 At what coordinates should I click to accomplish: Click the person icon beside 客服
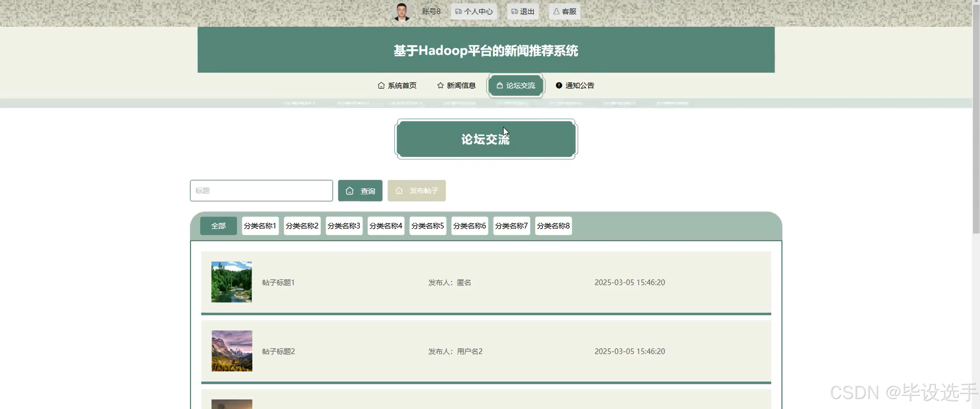pyautogui.click(x=556, y=12)
